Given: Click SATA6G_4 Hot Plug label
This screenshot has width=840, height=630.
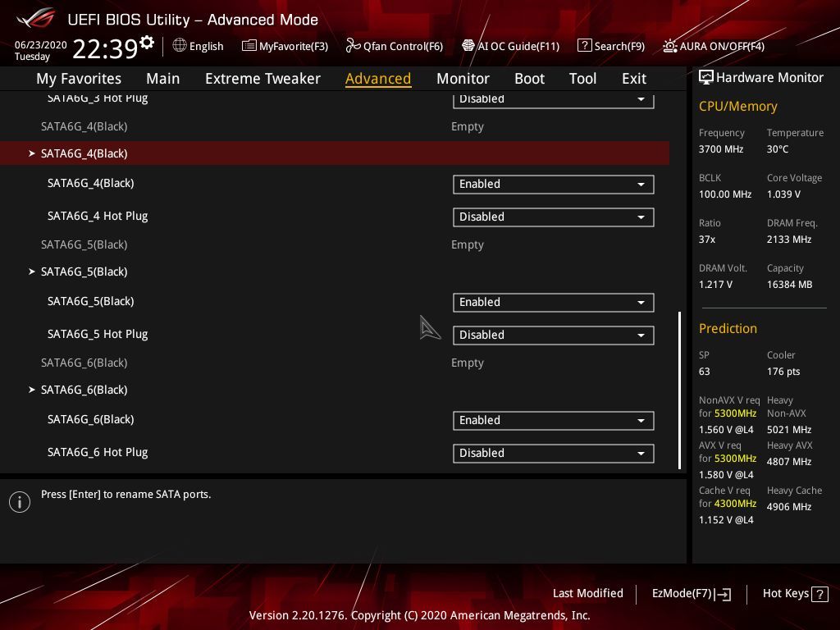Looking at the screenshot, I should [x=98, y=217].
